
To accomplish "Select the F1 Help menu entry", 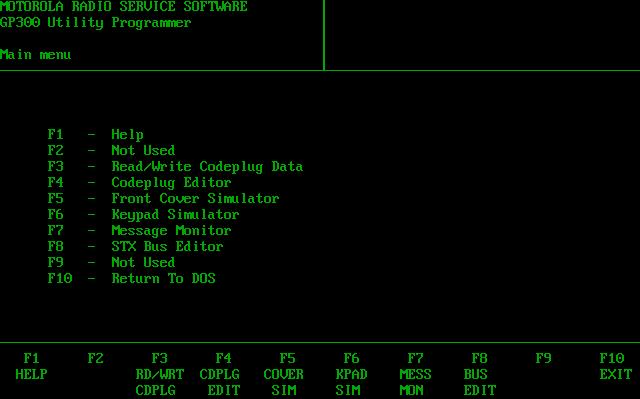I will (96, 135).
